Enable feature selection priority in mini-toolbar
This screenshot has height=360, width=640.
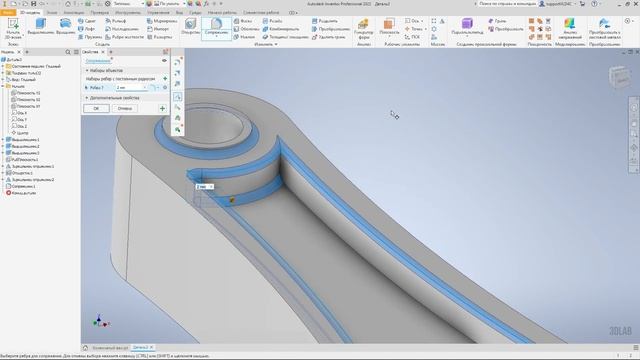(178, 118)
